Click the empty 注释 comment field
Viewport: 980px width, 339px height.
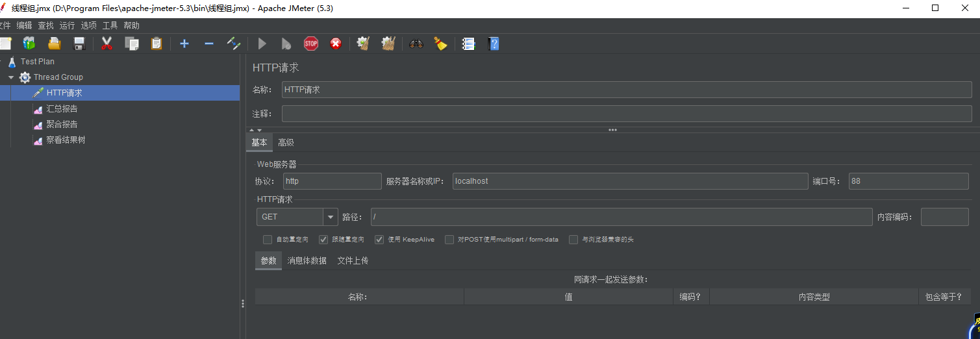627,114
